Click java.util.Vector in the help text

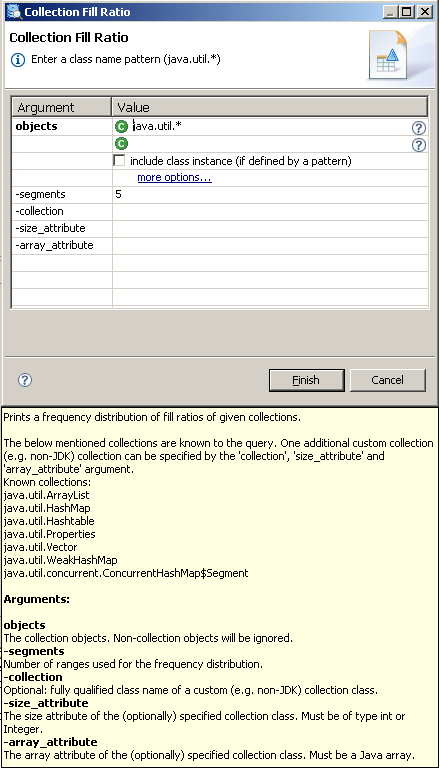[x=40, y=547]
